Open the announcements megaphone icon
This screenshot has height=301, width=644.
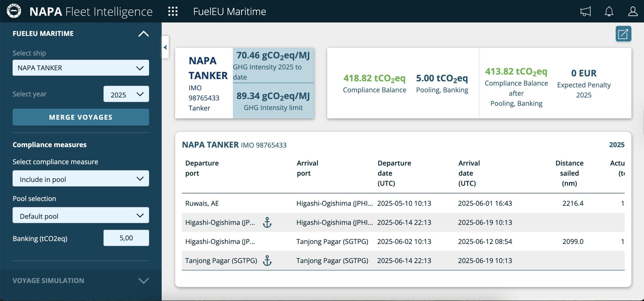[x=585, y=11]
